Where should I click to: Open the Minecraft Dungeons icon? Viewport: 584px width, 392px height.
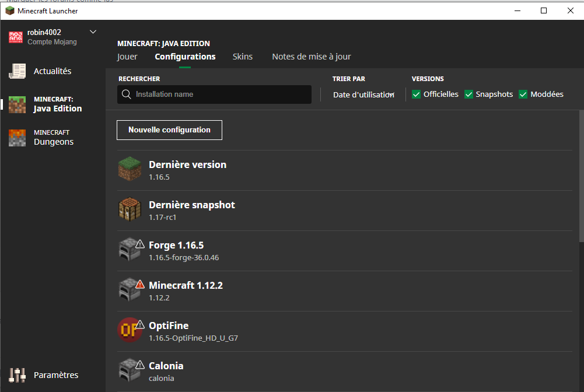point(17,138)
